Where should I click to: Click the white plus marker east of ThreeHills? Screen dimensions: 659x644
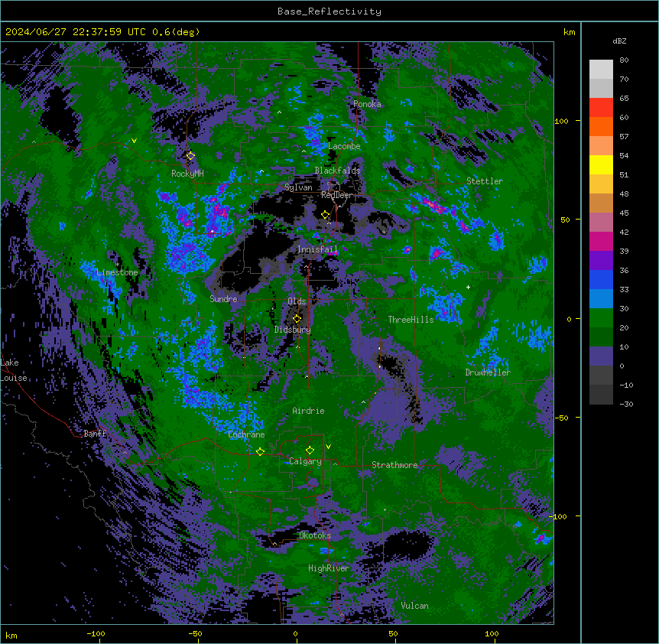click(x=468, y=287)
